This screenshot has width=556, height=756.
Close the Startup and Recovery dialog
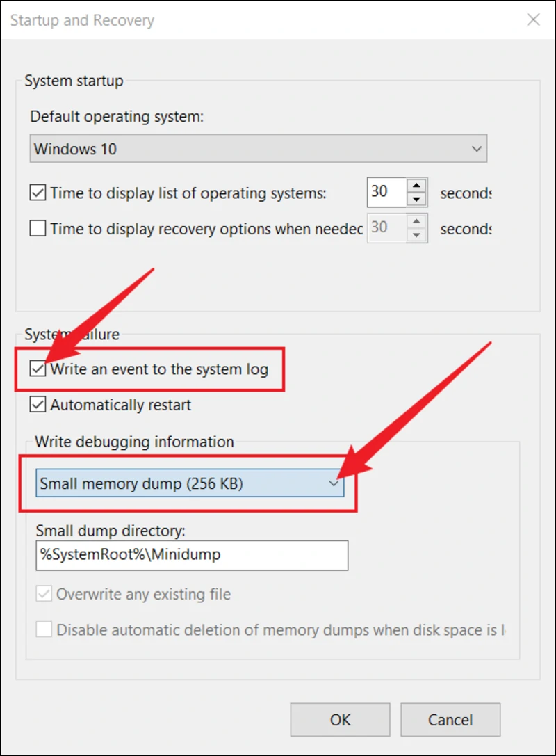[533, 20]
